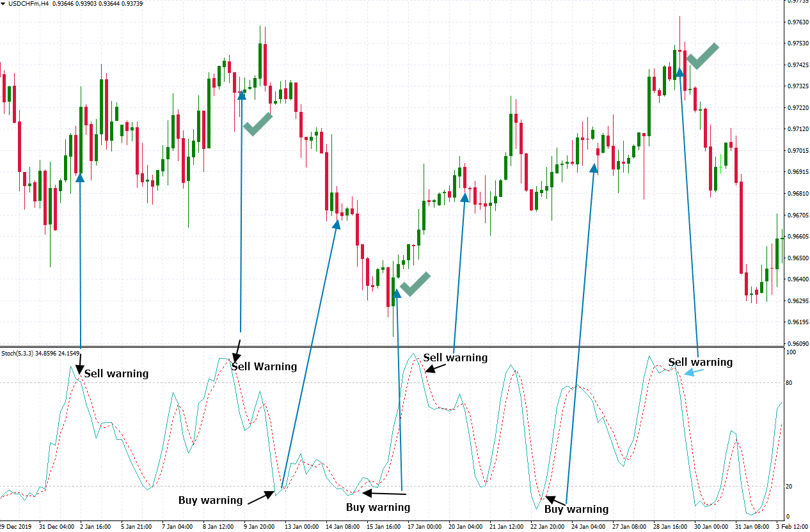Viewport: 810px width, 532px height.
Task: Click the 22 Jan 20:00 time label
Action: tap(548, 527)
